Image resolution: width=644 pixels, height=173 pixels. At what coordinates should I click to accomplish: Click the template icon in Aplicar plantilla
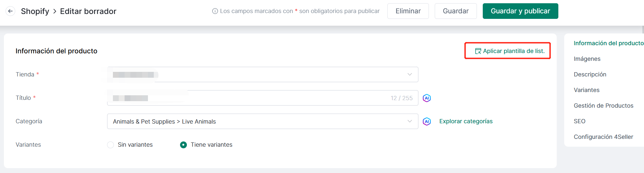(x=478, y=51)
